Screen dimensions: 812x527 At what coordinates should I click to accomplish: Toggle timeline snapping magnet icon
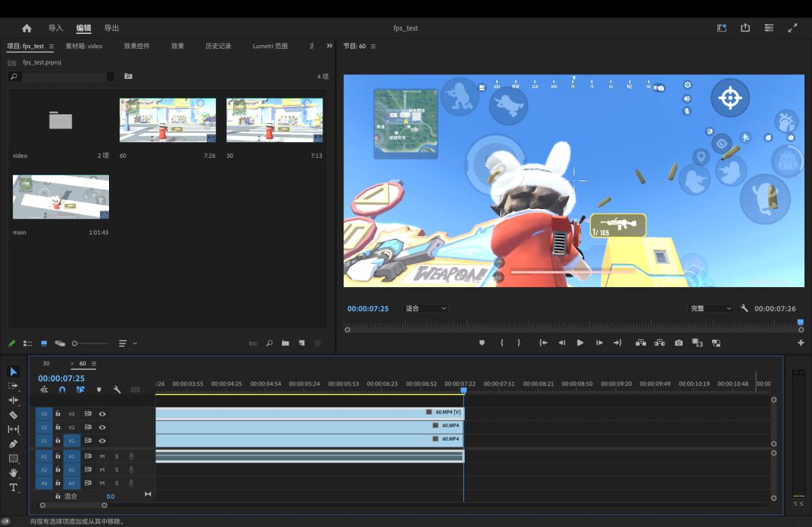pyautogui.click(x=62, y=389)
